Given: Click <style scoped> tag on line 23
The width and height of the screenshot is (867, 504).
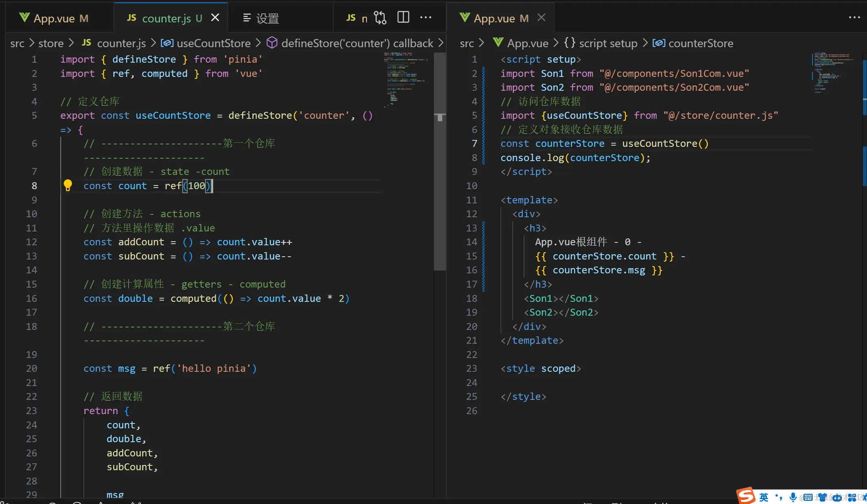Looking at the screenshot, I should coord(541,368).
